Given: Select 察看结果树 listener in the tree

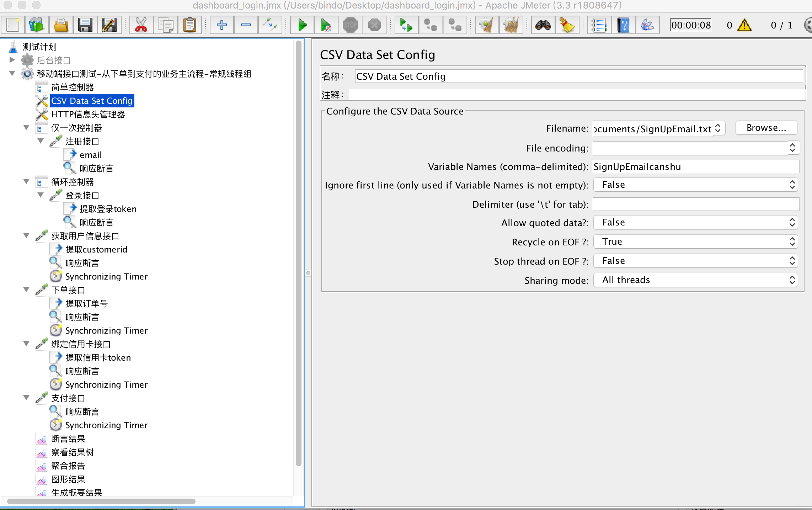Looking at the screenshot, I should [72, 452].
